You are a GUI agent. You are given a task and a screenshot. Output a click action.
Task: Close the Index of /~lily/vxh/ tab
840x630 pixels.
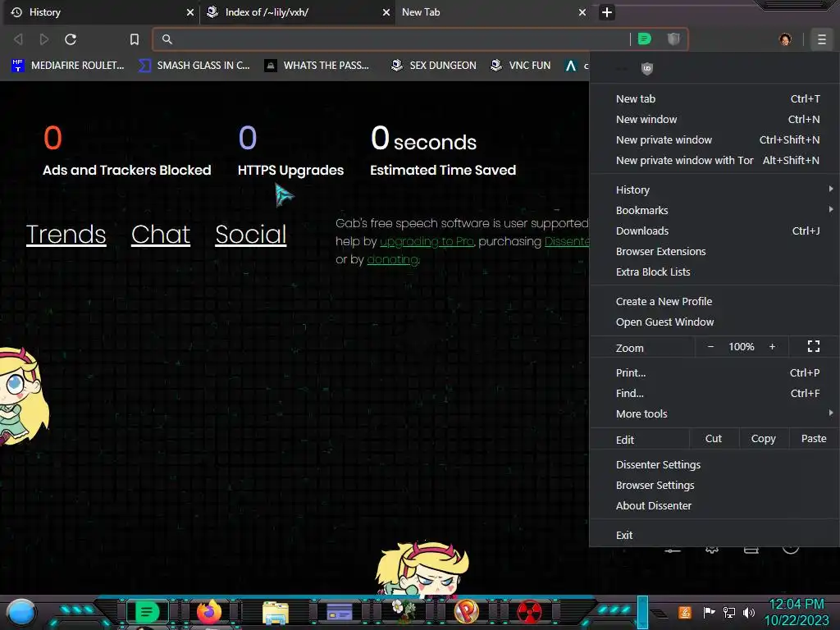pos(386,11)
